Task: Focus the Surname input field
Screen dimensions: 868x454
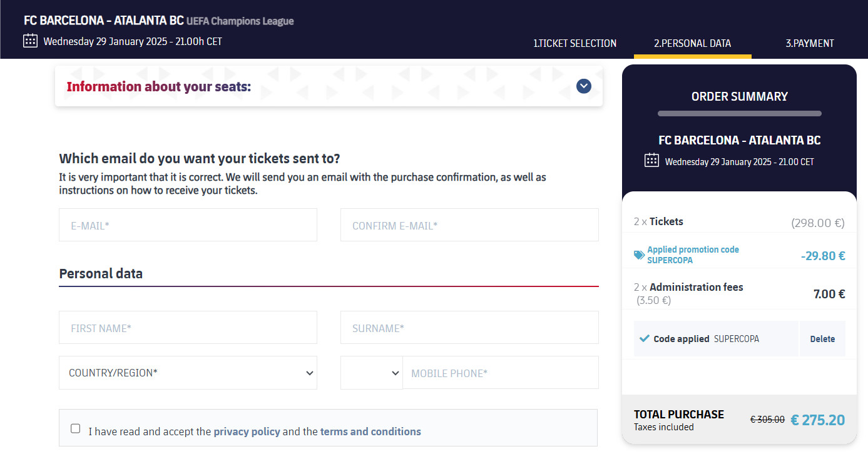Action: pyautogui.click(x=469, y=328)
